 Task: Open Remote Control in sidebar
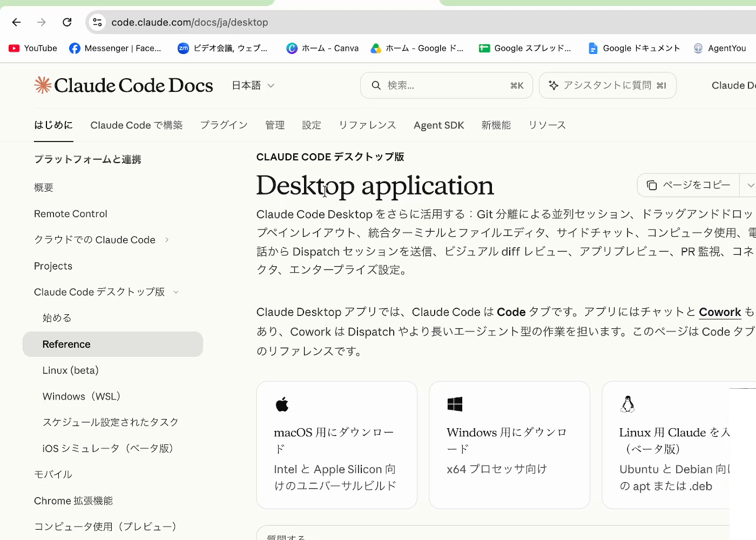71,214
